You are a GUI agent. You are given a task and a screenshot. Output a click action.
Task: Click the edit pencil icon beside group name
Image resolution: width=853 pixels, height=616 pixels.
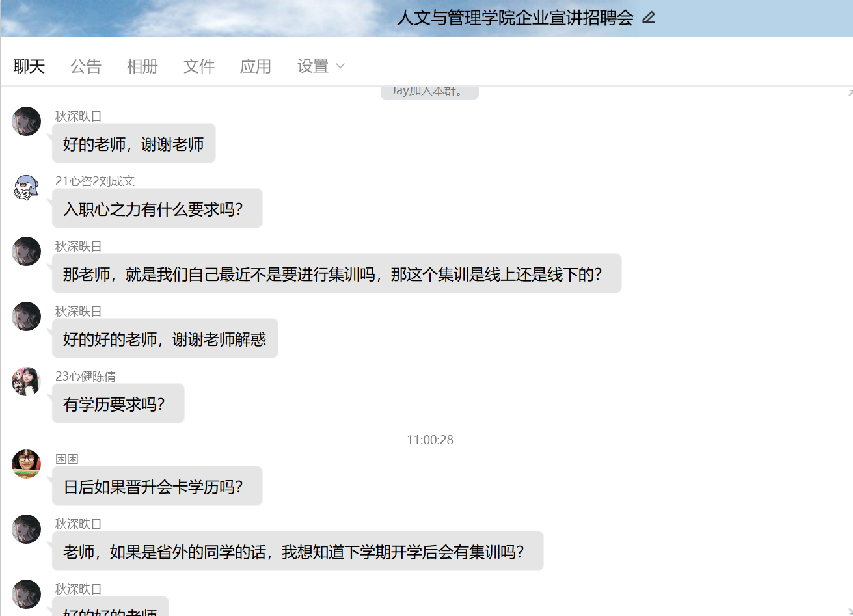(x=649, y=18)
